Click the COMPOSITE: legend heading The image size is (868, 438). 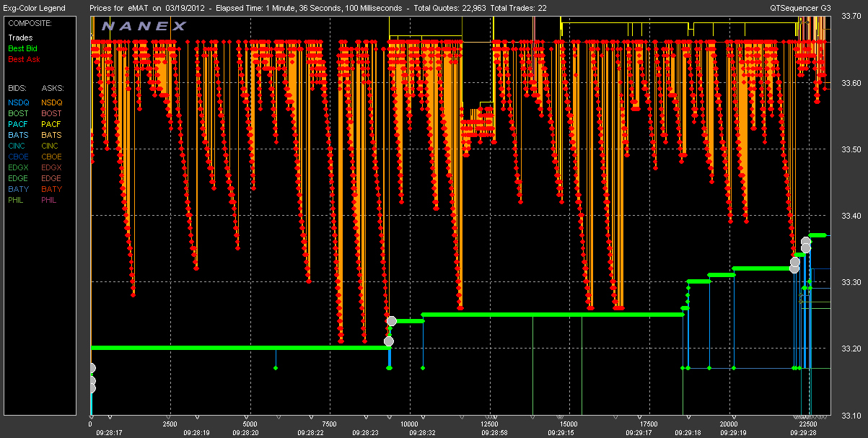(x=28, y=23)
